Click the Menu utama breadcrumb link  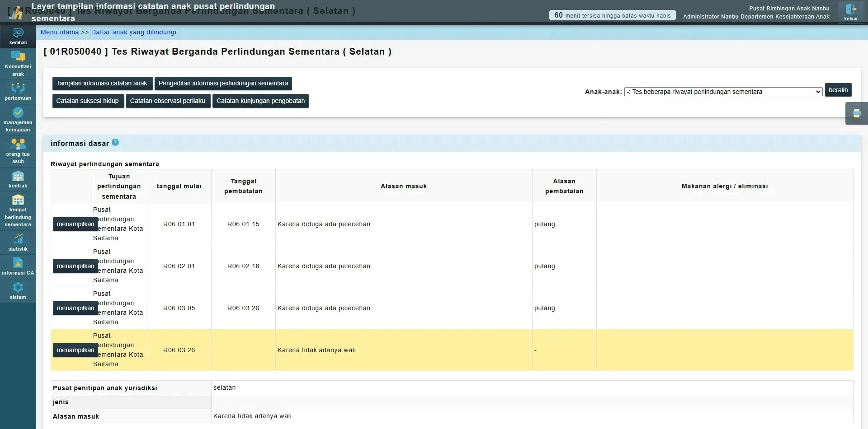[x=60, y=32]
